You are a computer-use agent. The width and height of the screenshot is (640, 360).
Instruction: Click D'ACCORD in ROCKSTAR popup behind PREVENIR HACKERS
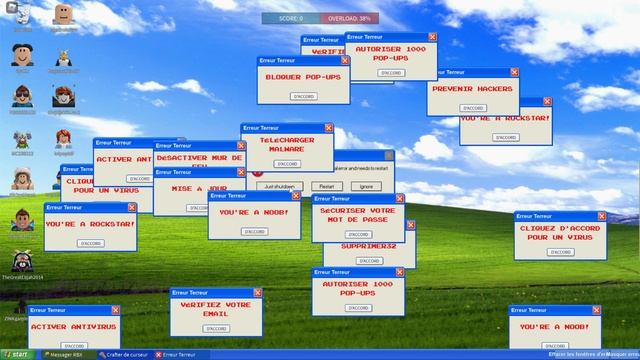coord(506,138)
